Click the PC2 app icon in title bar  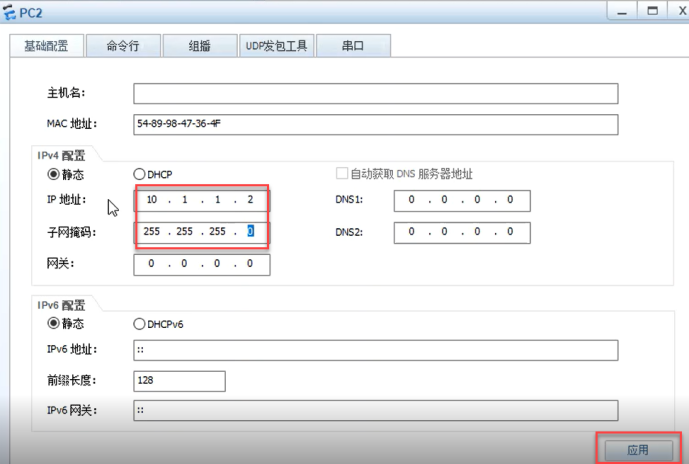(10, 11)
